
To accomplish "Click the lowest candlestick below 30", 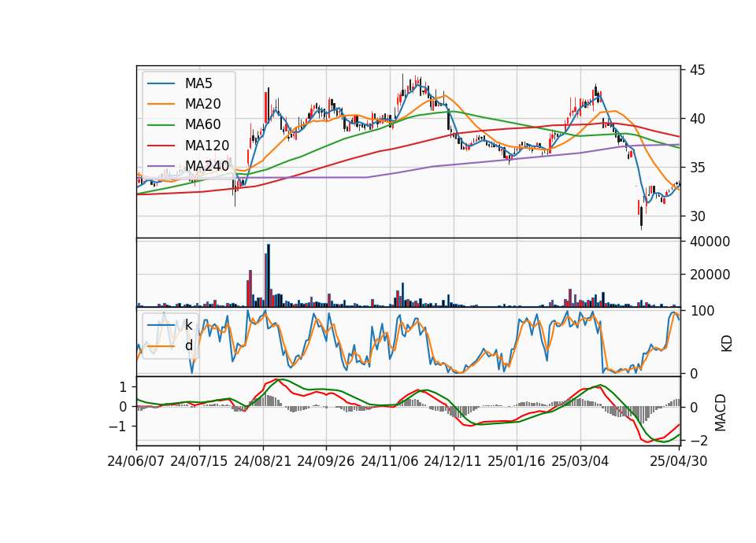I will [641, 218].
